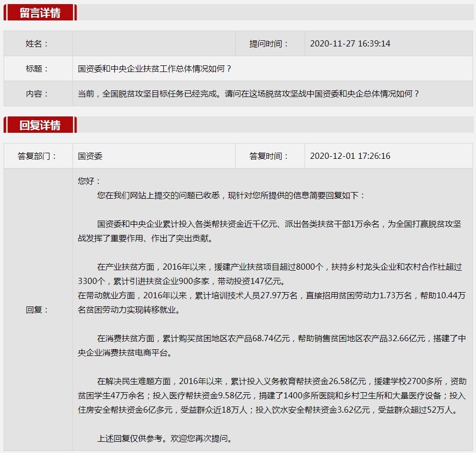This screenshot has height=453, width=476.
Task: Click the 内容 label cell
Action: click(38, 94)
